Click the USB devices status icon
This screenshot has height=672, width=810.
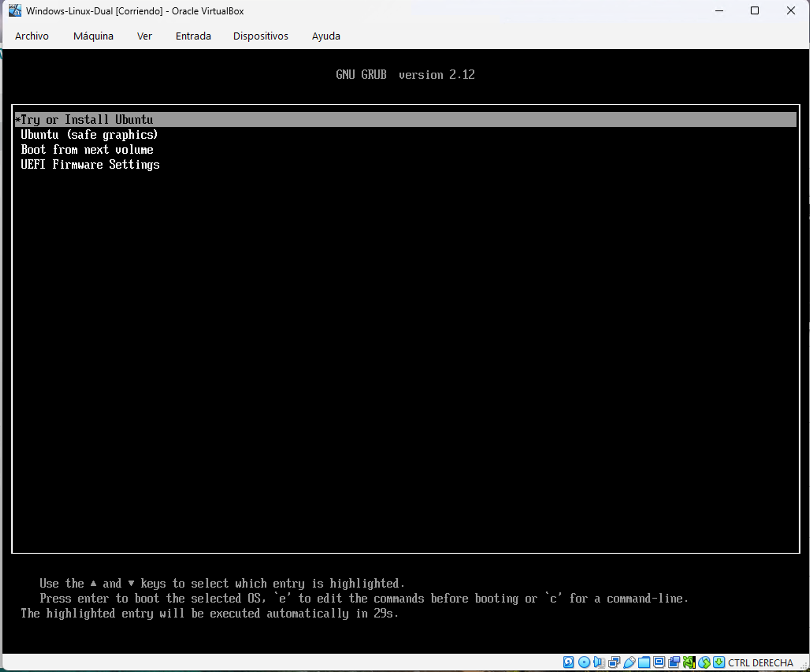629,662
